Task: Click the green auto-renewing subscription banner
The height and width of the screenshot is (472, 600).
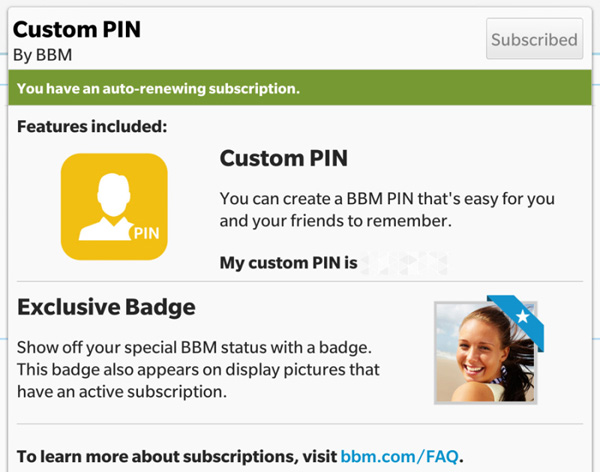Action: (300, 89)
